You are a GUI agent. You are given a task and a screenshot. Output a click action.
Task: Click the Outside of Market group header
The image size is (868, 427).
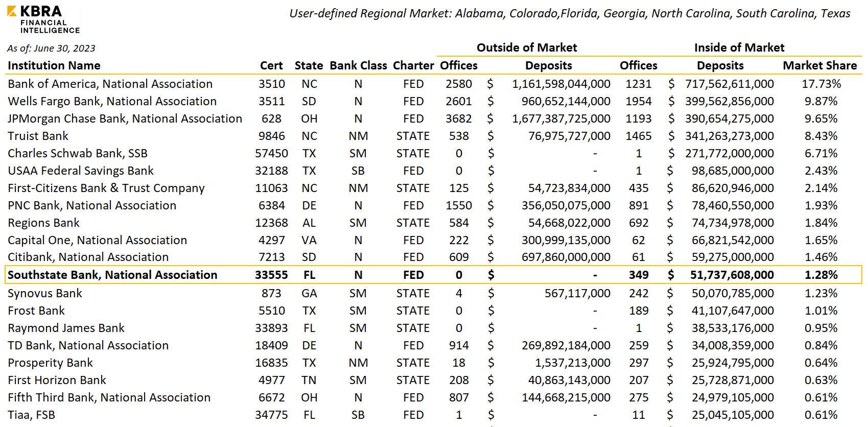point(527,48)
